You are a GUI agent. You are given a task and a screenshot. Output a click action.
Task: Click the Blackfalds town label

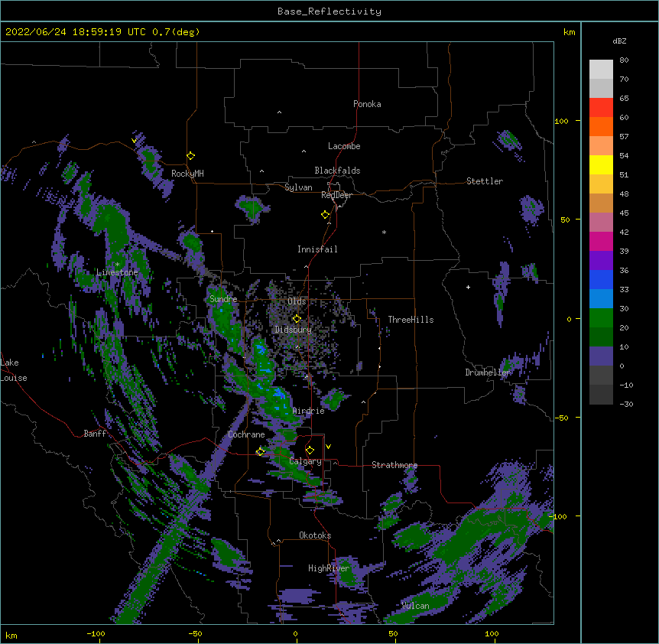[337, 171]
